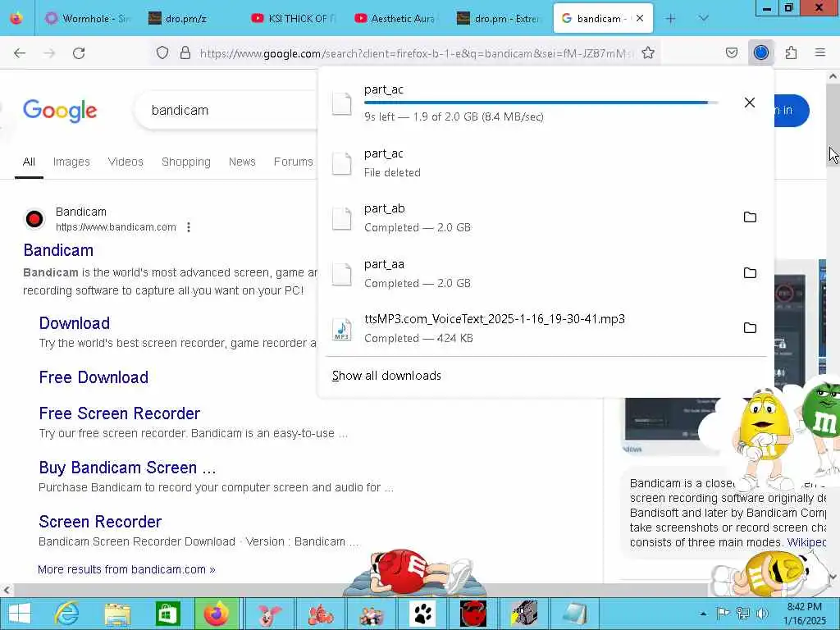Screen dimensions: 840x630
Task: Show hidden tray icons arrow
Action: click(x=703, y=614)
